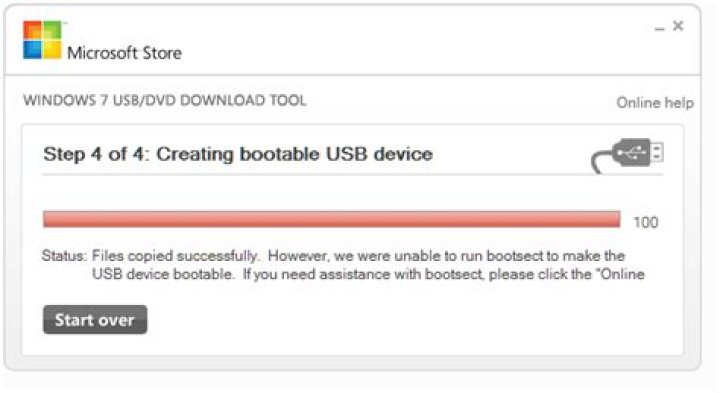Click the Microsoft Store four-color logo
This screenshot has height=393, width=720.
click(42, 40)
